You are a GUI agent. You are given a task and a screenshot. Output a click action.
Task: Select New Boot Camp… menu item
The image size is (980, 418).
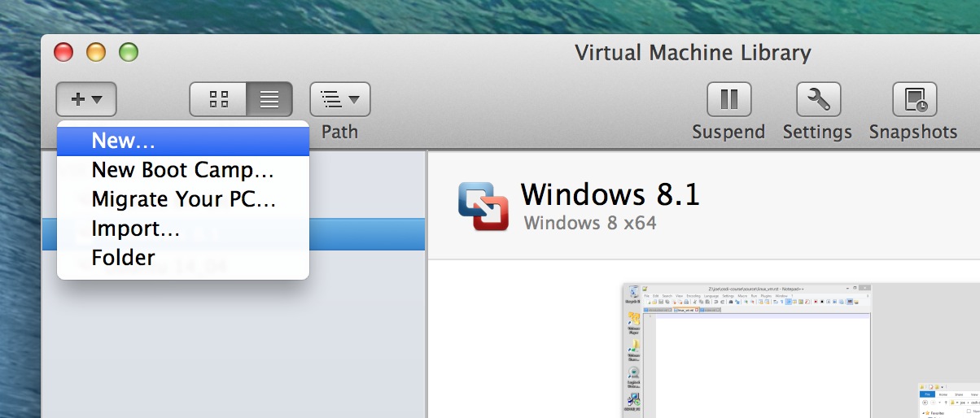(182, 170)
